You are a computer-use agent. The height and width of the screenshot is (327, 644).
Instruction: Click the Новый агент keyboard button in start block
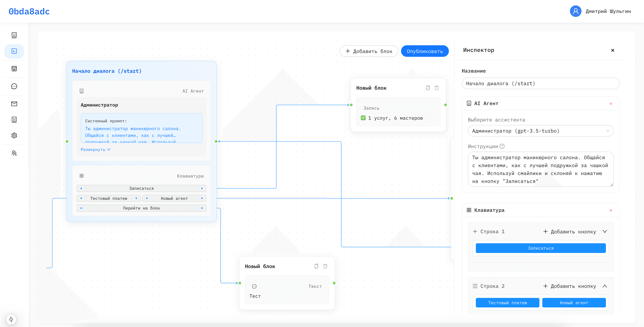[x=174, y=198]
